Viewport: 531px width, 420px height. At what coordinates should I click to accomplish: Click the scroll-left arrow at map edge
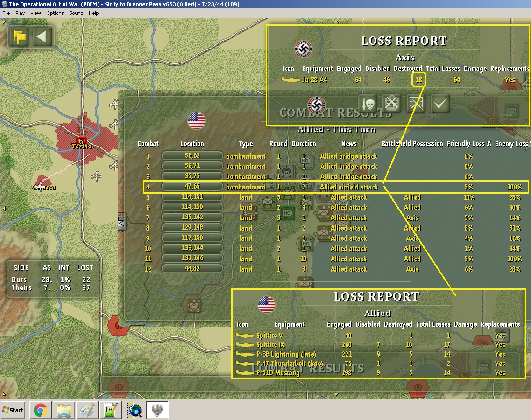click(4, 209)
